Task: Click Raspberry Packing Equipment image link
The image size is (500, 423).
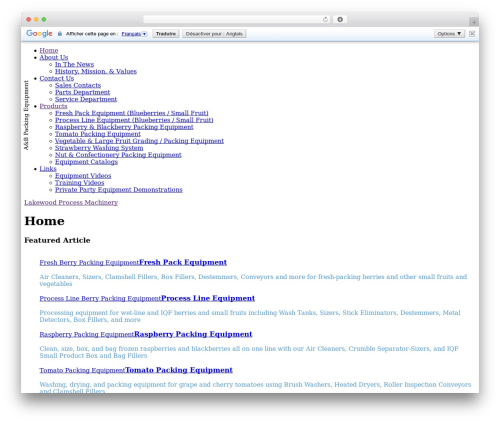Action: tap(87, 334)
